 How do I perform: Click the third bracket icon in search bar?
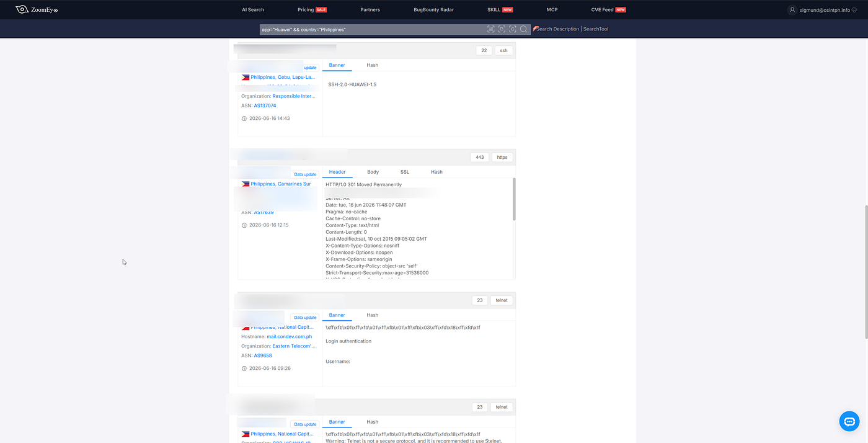pyautogui.click(x=513, y=29)
